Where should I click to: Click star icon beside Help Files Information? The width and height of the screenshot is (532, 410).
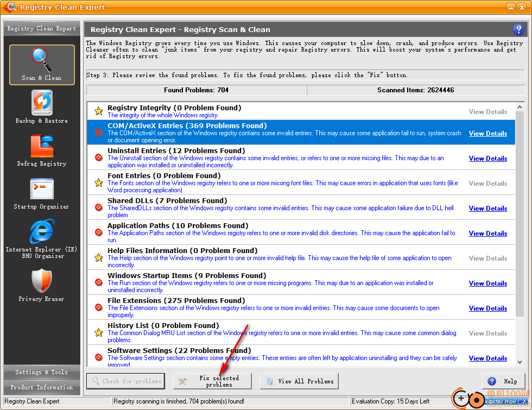point(99,257)
